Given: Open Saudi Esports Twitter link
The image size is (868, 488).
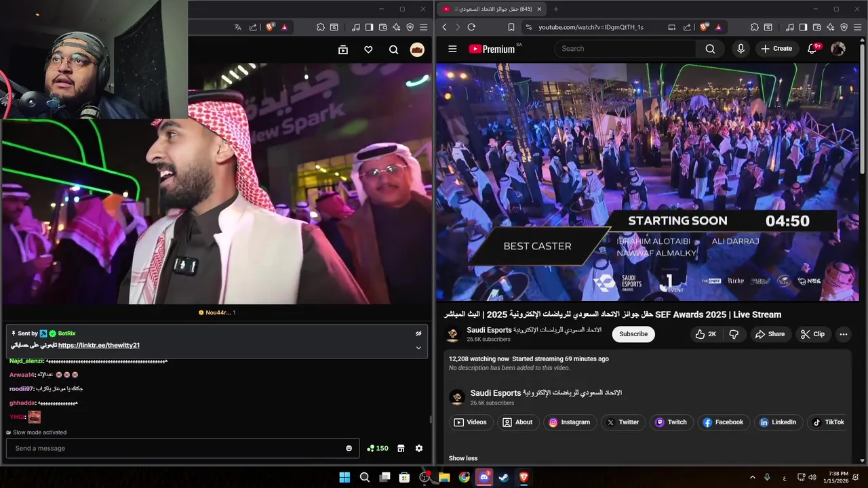Looking at the screenshot, I should pyautogui.click(x=623, y=422).
